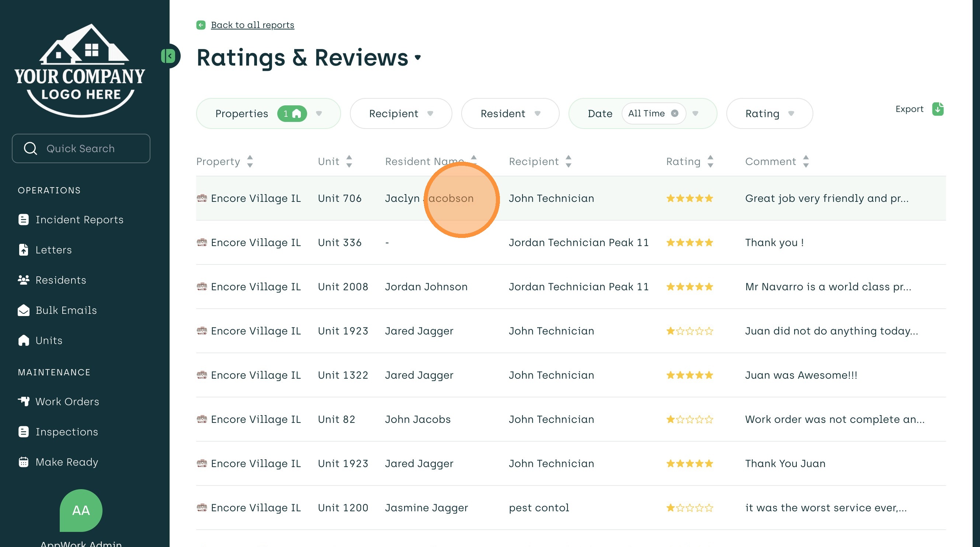Open the Residents section

(60, 280)
